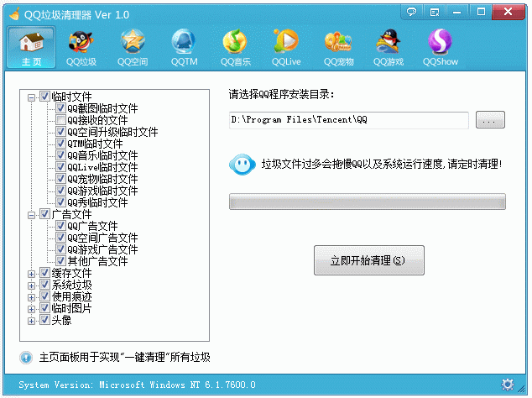Minimize the QQ垃圾清理器 window
Image resolution: width=532 pixels, height=398 pixels.
click(457, 13)
